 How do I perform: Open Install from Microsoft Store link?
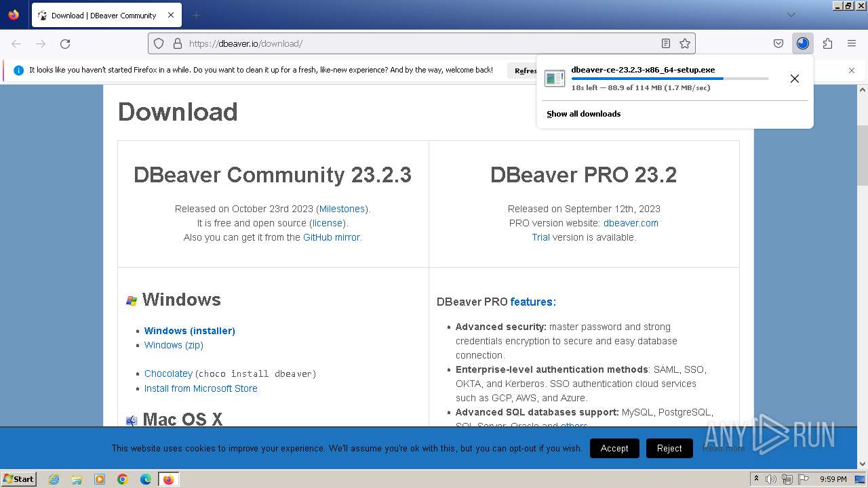[201, 388]
